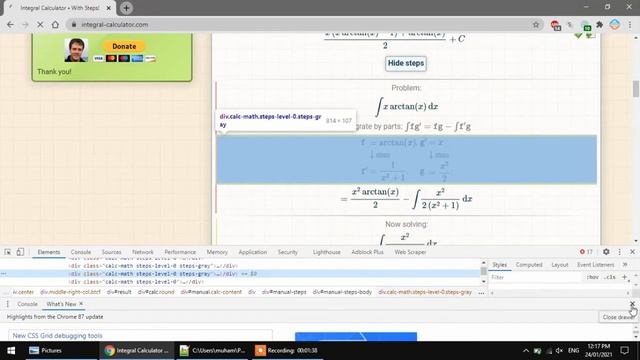Select the highlighted steps-gray div row
640x360 pixels.
coord(241,274)
